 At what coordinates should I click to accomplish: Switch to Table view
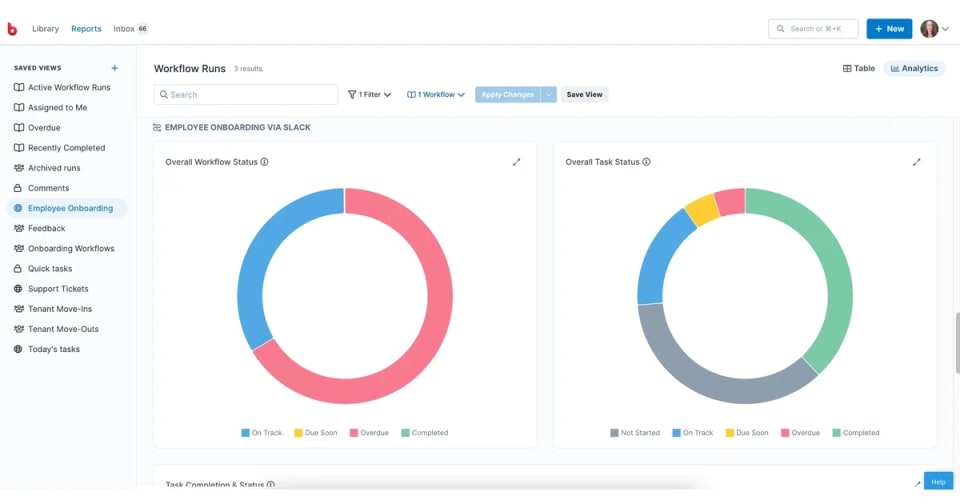tap(859, 69)
